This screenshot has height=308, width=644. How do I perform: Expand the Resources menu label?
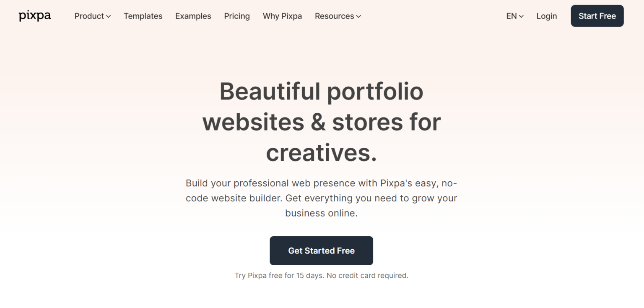[334, 16]
